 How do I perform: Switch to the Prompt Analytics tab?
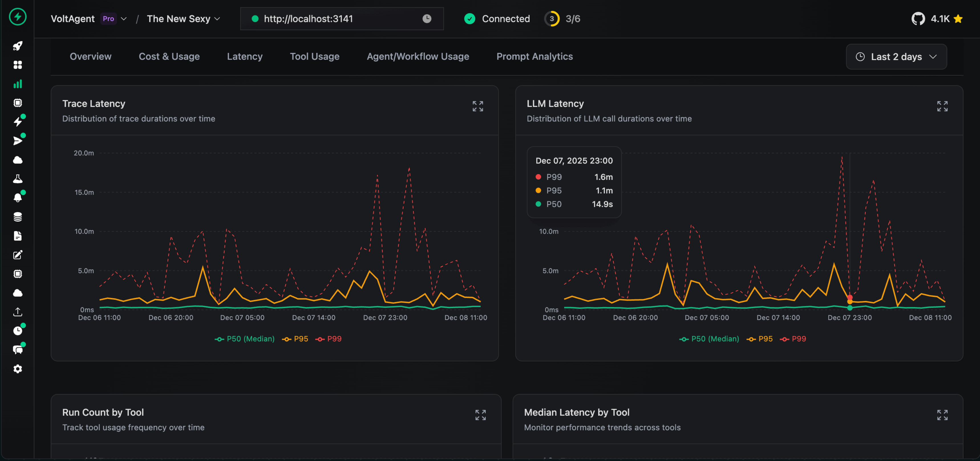[534, 56]
